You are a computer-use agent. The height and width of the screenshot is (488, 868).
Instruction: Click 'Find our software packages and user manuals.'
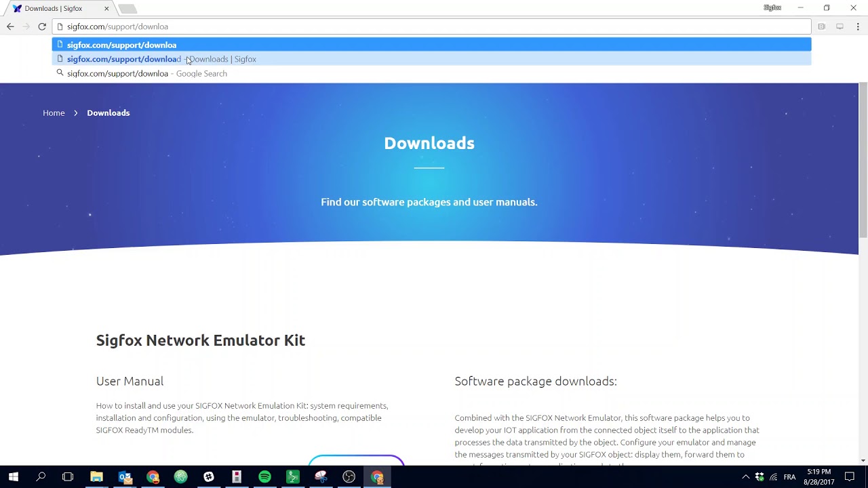tap(429, 202)
